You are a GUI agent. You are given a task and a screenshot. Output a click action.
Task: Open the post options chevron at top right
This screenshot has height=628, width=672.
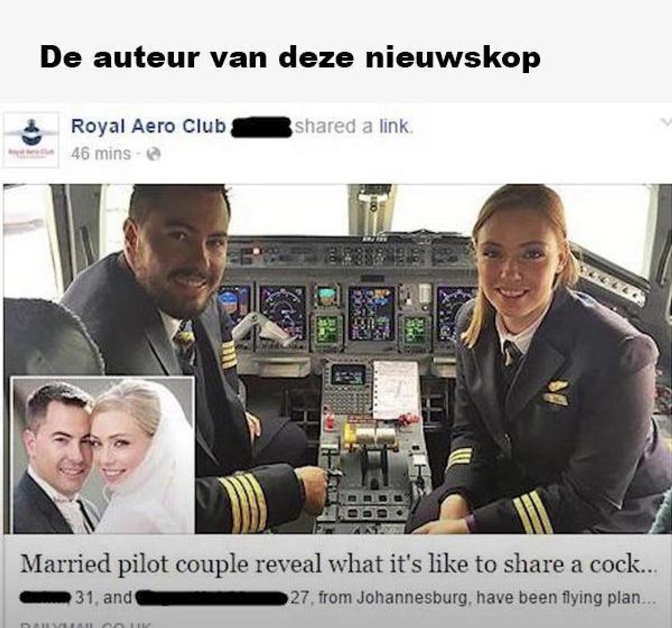[x=665, y=122]
